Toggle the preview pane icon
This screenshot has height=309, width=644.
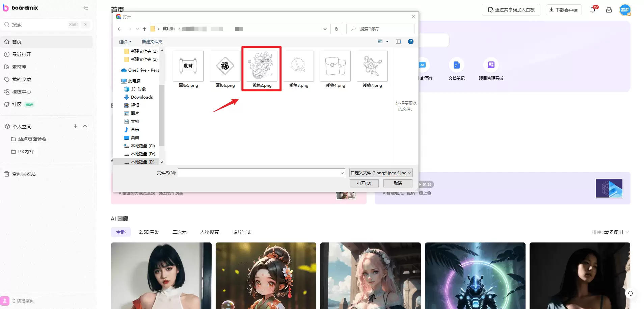(399, 42)
